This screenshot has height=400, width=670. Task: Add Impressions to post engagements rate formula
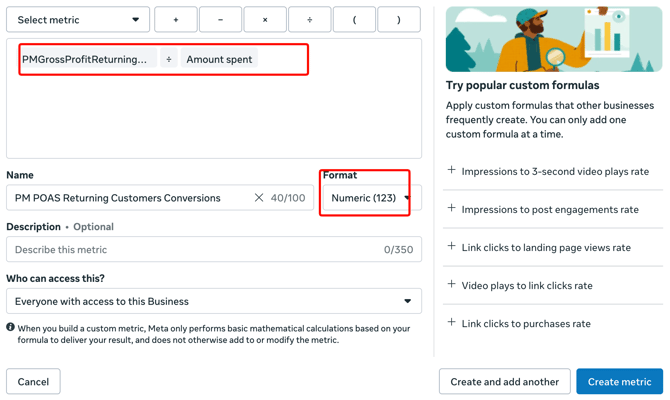point(553,209)
